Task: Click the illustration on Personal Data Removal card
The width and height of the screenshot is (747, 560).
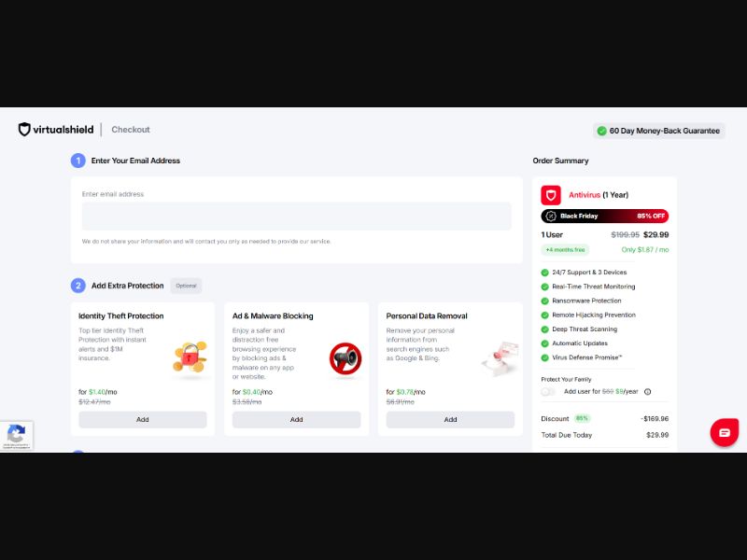Action: coord(501,357)
